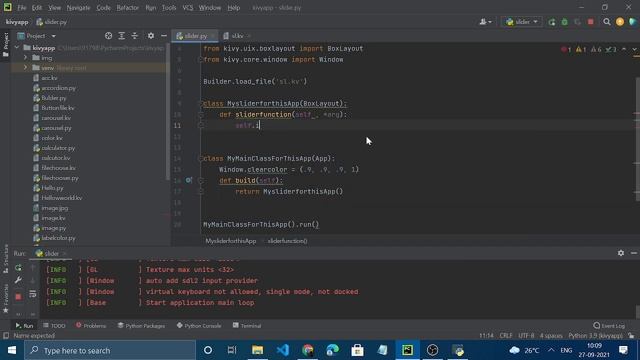Open the slider run configuration dropdown
640x360 pixels.
click(522, 22)
